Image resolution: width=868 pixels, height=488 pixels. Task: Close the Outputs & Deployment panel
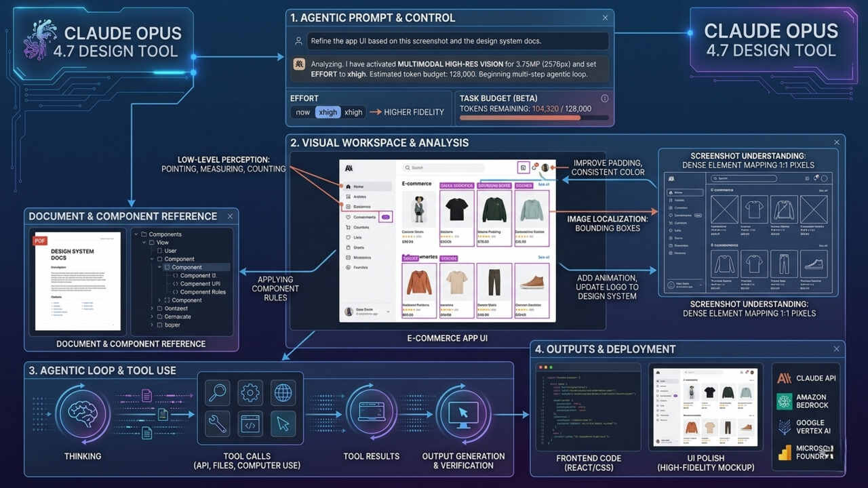(836, 349)
